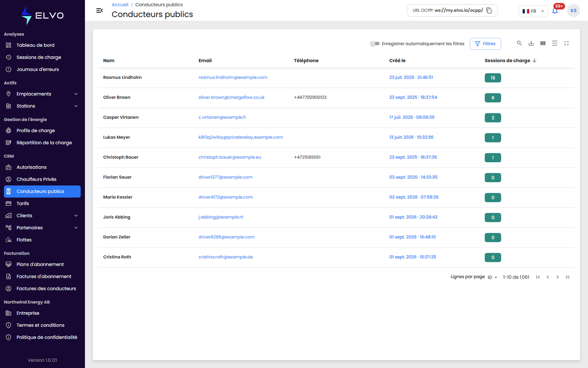The height and width of the screenshot is (368, 588).
Task: Toggle full screen table view
Action: click(566, 43)
